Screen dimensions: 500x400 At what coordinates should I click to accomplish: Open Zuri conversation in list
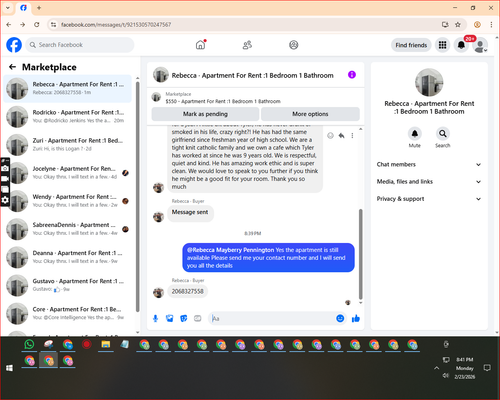tap(68, 145)
